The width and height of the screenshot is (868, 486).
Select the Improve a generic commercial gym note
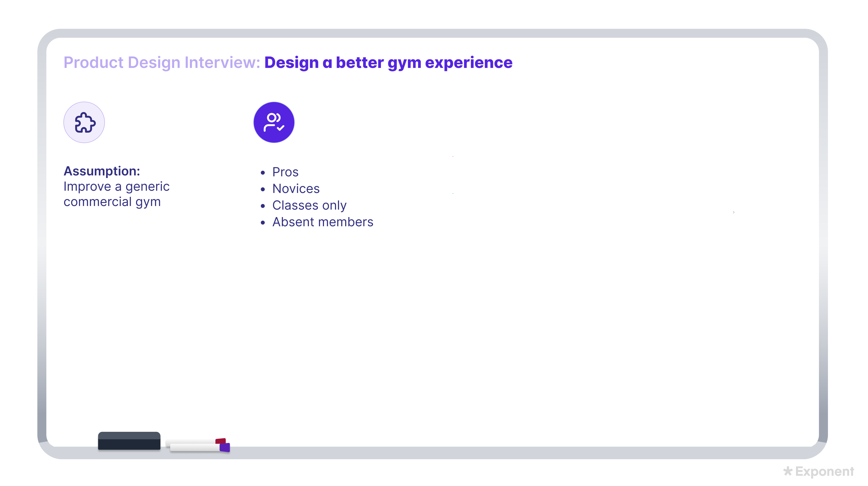[x=117, y=194]
